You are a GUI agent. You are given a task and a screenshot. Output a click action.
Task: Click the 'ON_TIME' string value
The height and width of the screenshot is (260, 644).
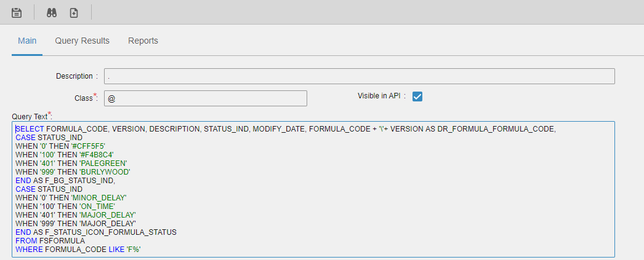click(x=102, y=206)
